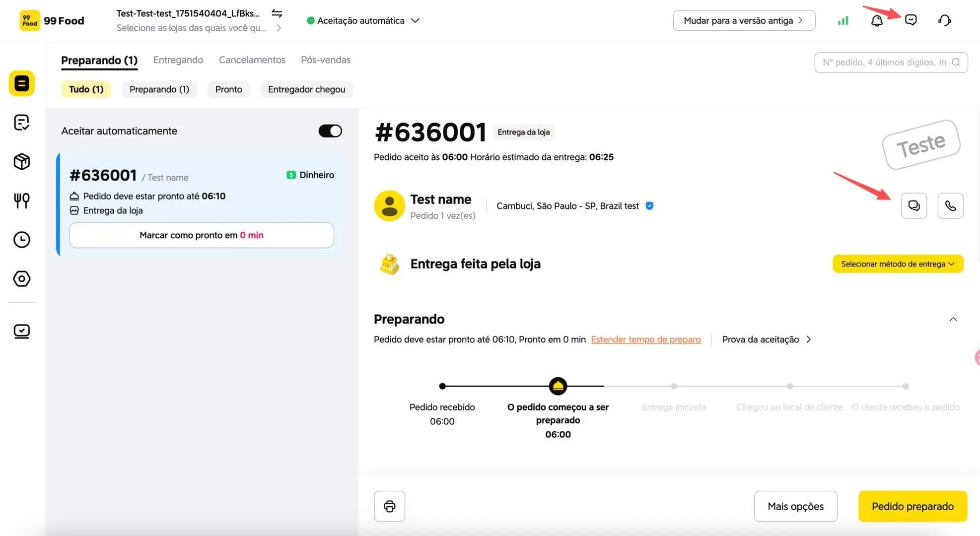980x536 pixels.
Task: Open the menu (fork and knife) sidebar icon
Action: coord(22,201)
